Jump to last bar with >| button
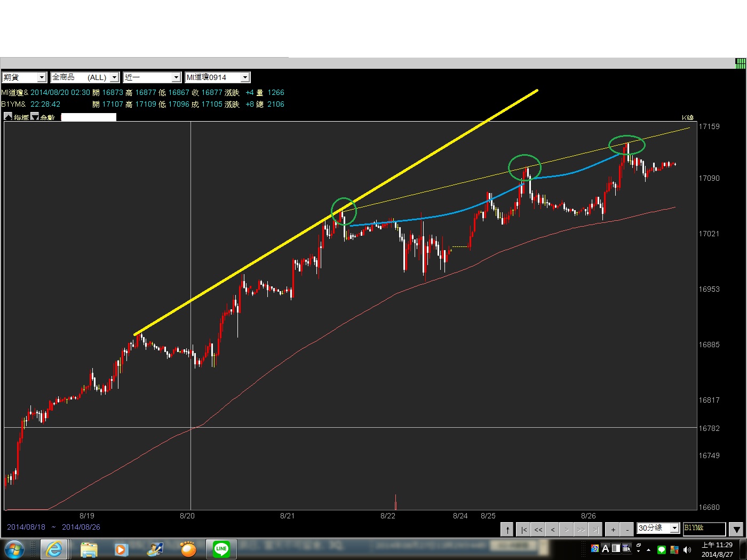The image size is (747, 560). click(595, 529)
